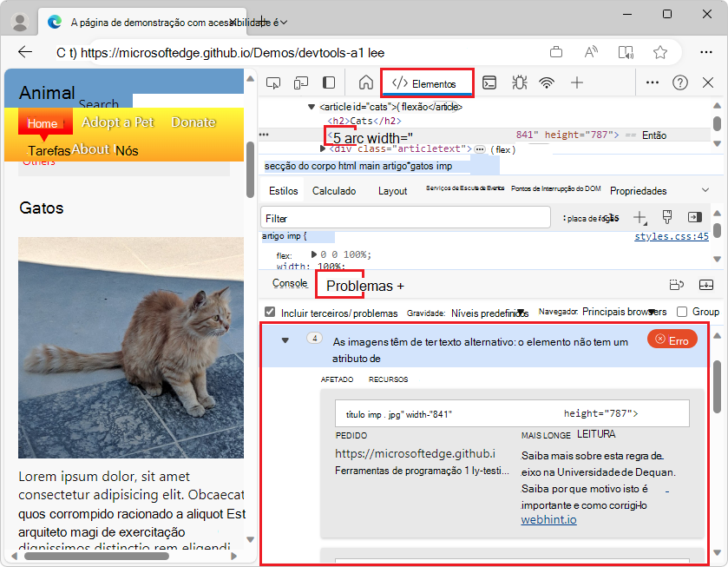
Task: Open DevTools help question mark icon
Action: pos(680,83)
